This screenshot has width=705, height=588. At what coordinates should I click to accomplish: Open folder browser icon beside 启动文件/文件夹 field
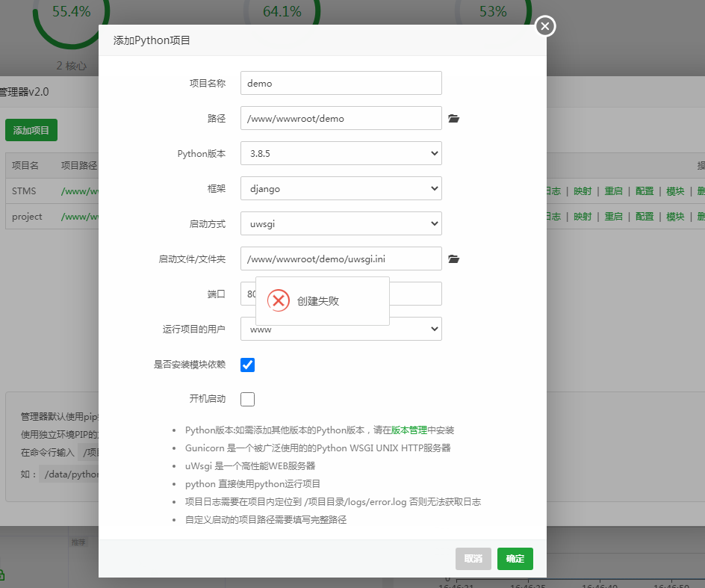pos(453,259)
